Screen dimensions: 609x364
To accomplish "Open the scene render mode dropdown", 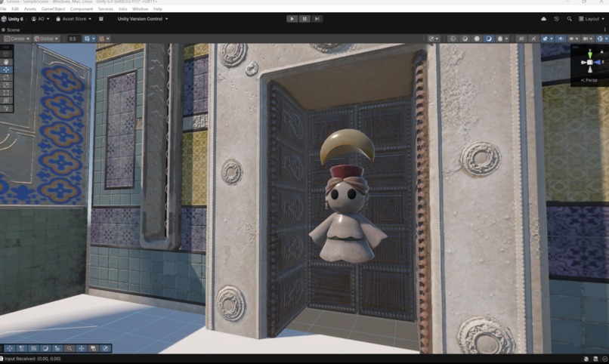I will (573, 39).
